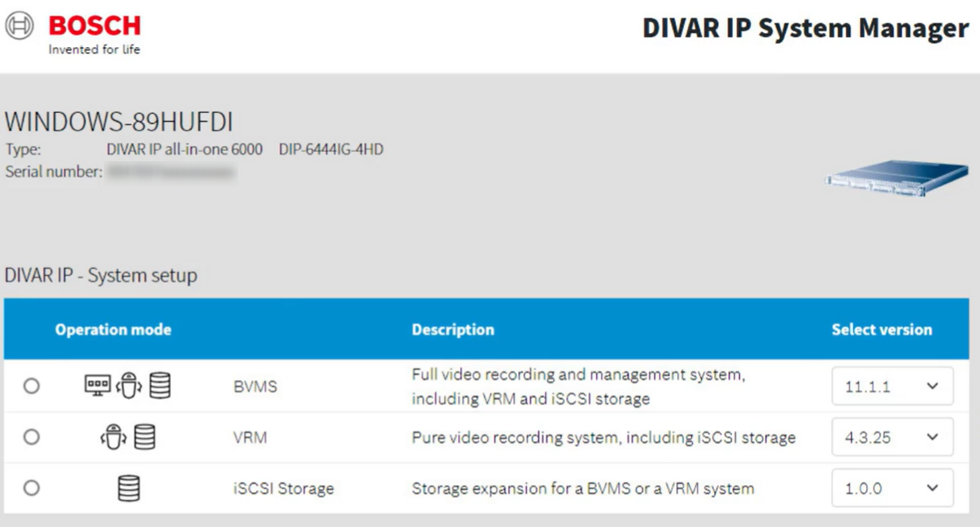Click the iSCSI Storage database icon
The width and height of the screenshot is (980, 527).
coord(128,488)
